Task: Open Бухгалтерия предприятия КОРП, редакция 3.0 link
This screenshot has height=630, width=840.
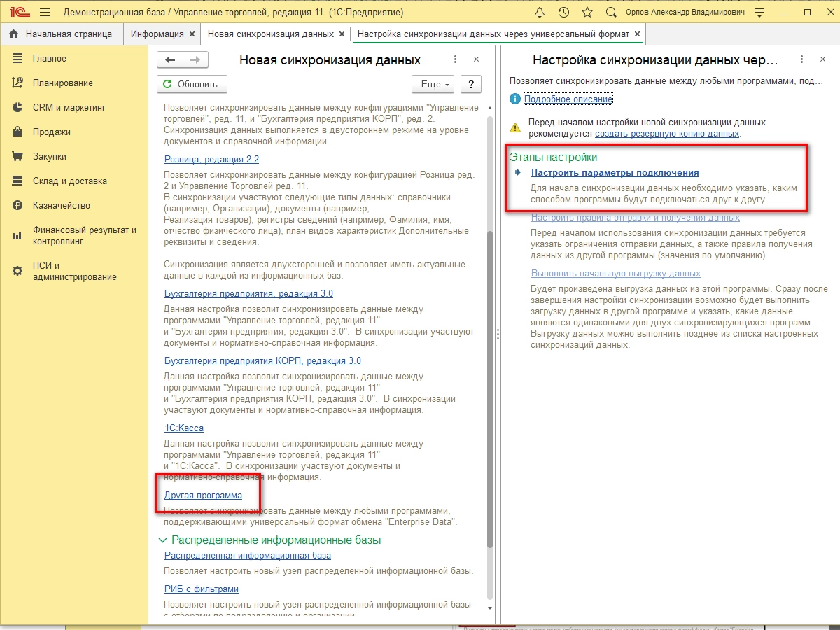Action: [x=262, y=361]
